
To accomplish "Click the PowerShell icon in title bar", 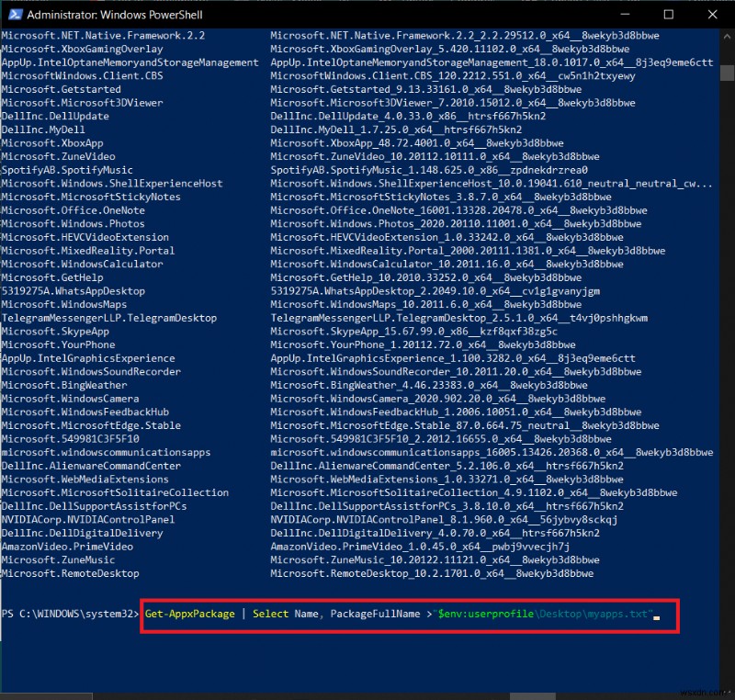I will [x=15, y=15].
